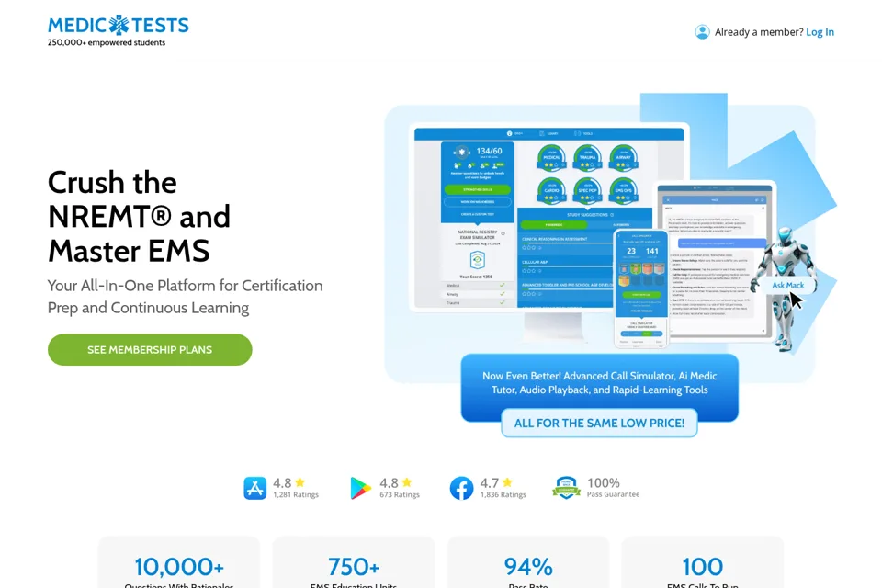Click the 'Already a member?' text
Screen dimensions: 882x588
click(759, 32)
